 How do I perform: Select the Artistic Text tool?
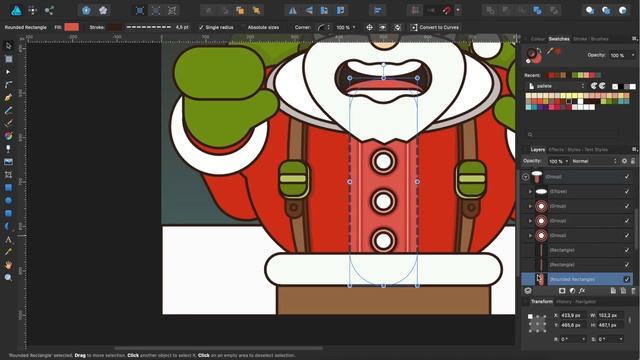8,240
